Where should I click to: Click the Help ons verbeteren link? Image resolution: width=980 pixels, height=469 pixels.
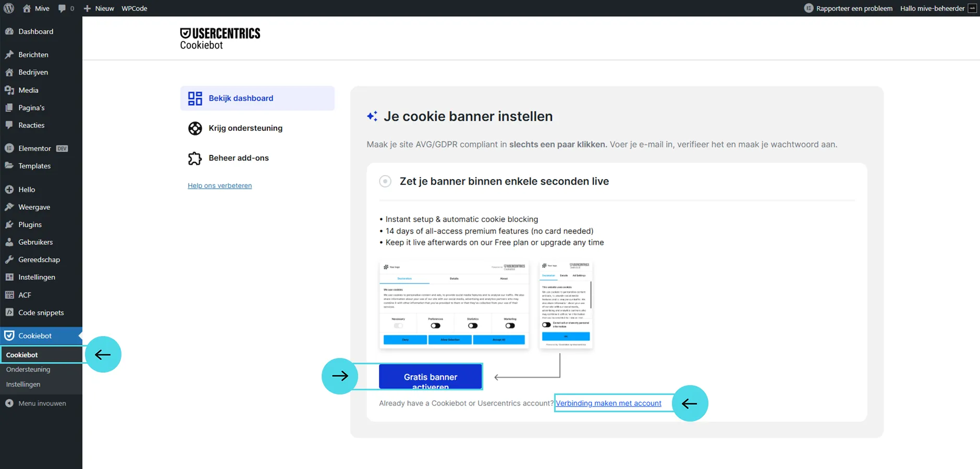click(219, 186)
